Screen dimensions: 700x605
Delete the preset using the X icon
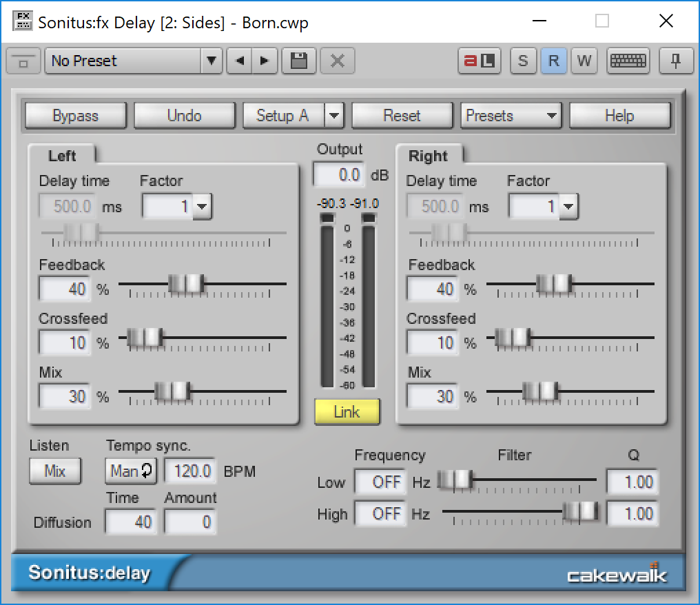click(x=337, y=61)
